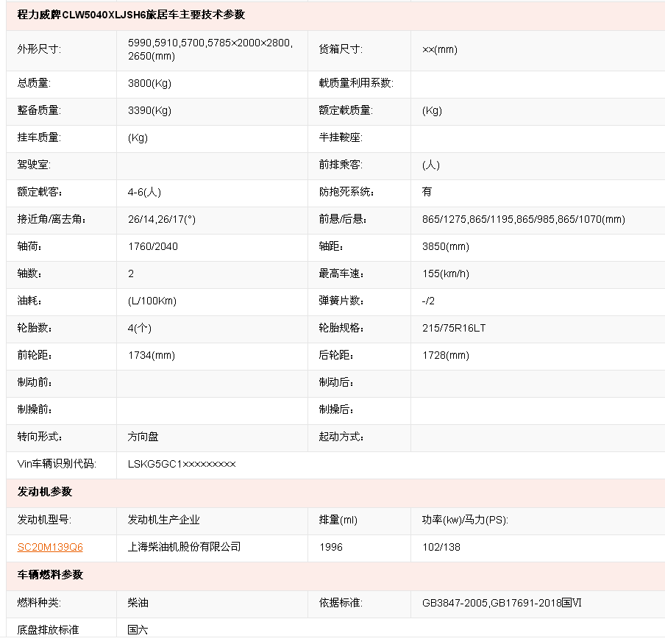Select the 起动方式 label

point(341,437)
